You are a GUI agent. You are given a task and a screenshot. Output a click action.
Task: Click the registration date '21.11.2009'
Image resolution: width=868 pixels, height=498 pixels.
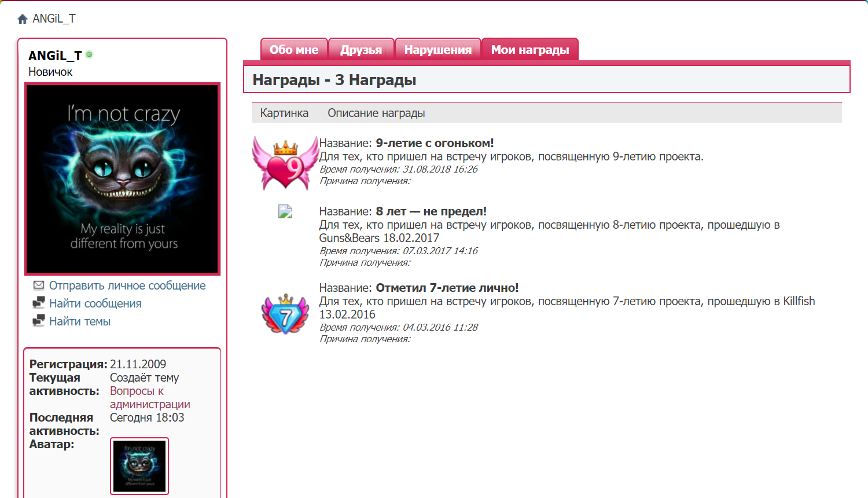[x=138, y=364]
